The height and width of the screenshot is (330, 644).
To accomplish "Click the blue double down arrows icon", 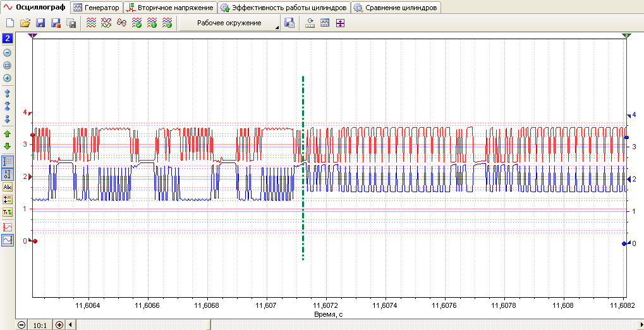I will pyautogui.click(x=8, y=119).
